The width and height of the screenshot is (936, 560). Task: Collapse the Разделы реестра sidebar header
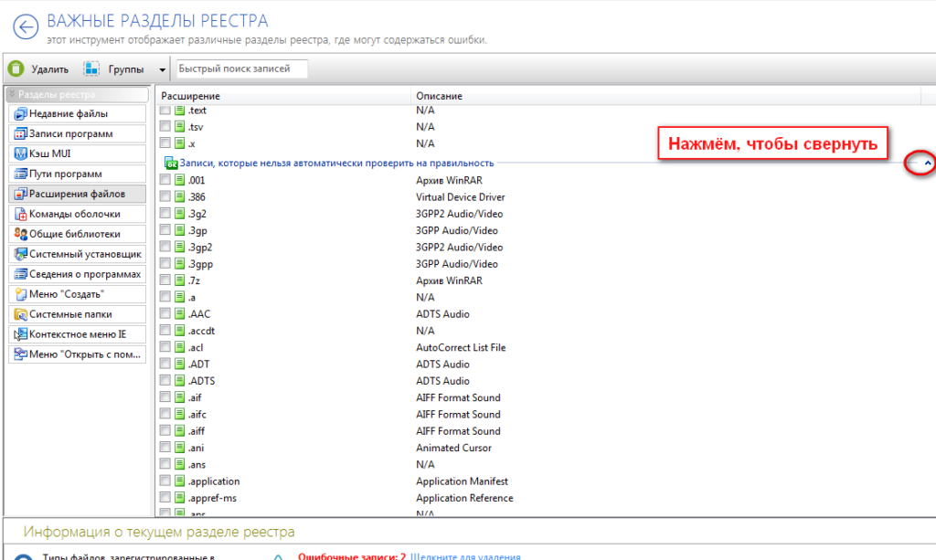(x=11, y=95)
